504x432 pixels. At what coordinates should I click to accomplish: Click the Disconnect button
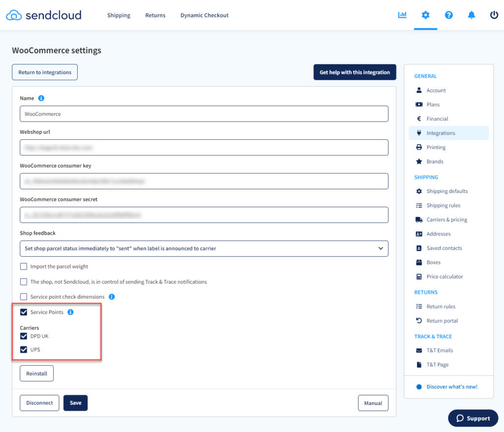(39, 403)
